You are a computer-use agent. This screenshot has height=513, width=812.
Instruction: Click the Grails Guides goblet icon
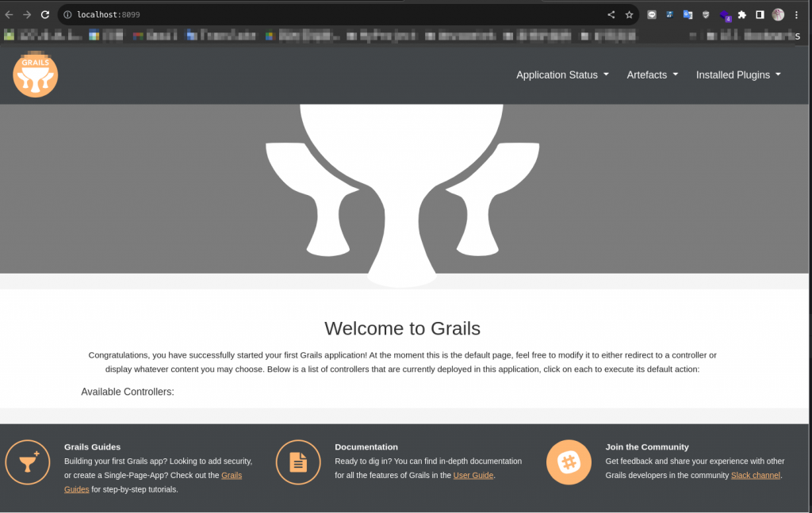(28, 461)
